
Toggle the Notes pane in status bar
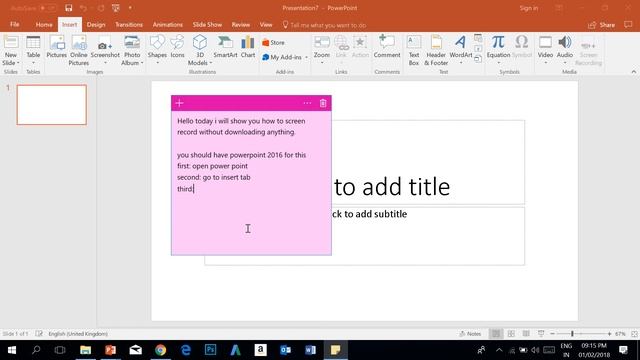pos(470,333)
